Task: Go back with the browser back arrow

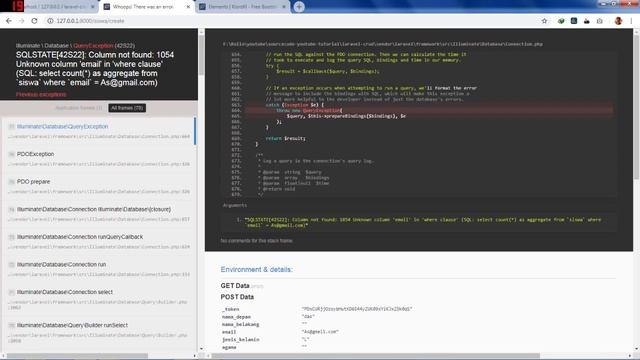Action: click(9, 21)
